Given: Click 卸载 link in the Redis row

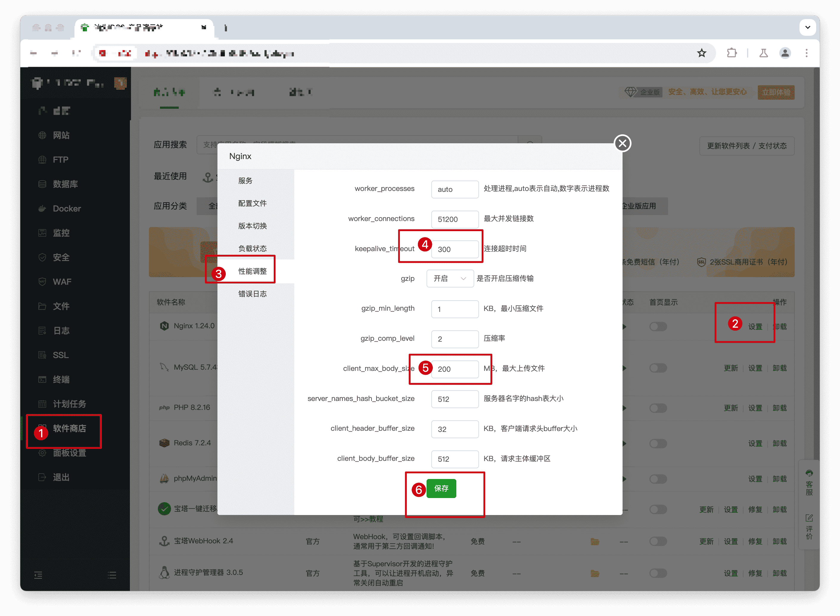Looking at the screenshot, I should pos(780,443).
